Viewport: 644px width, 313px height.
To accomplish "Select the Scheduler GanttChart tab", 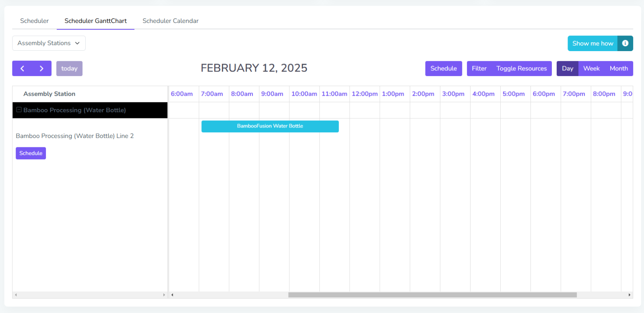I will [x=95, y=21].
